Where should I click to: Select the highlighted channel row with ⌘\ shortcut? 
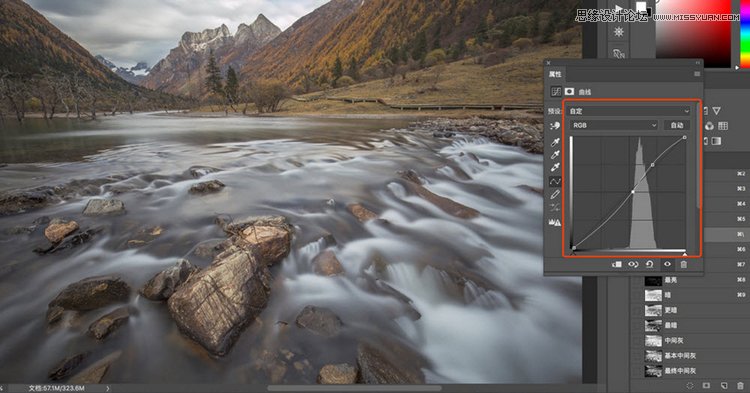click(727, 234)
